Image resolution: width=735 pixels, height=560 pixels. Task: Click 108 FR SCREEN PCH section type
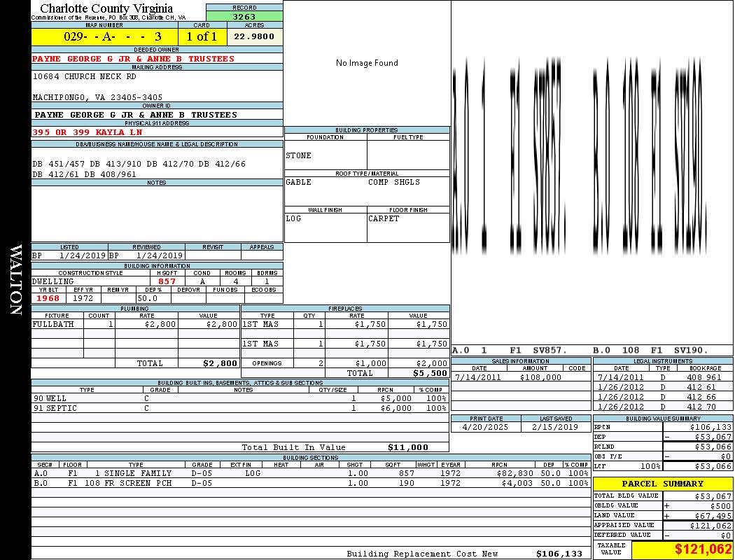click(x=128, y=484)
